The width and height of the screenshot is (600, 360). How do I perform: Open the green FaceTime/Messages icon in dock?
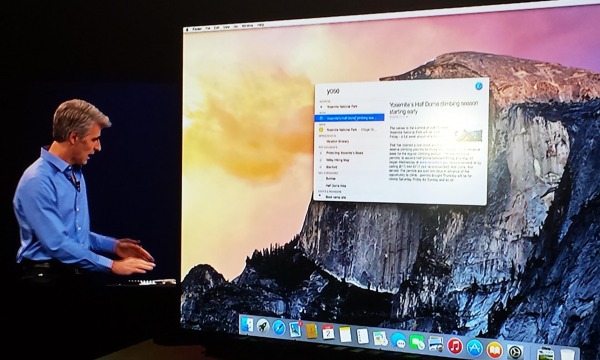click(416, 342)
